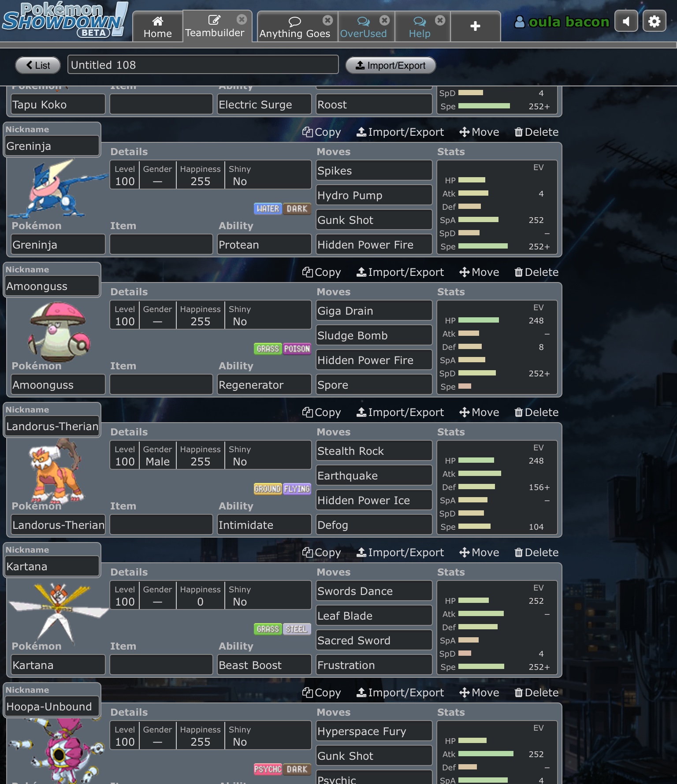Open the Anything Goes chat tab
Image resolution: width=677 pixels, height=784 pixels.
click(x=294, y=26)
